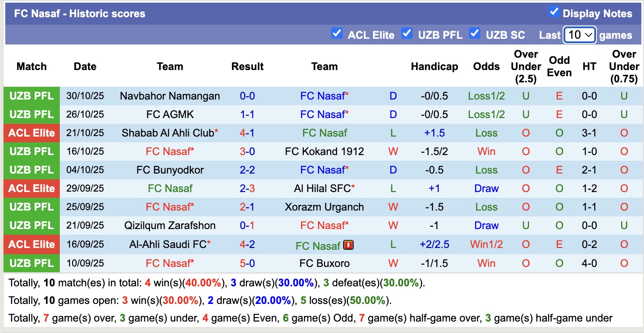Screen dimensions: 644x333
Task: Disable the UZB SC filter checkbox
Action: (x=474, y=33)
